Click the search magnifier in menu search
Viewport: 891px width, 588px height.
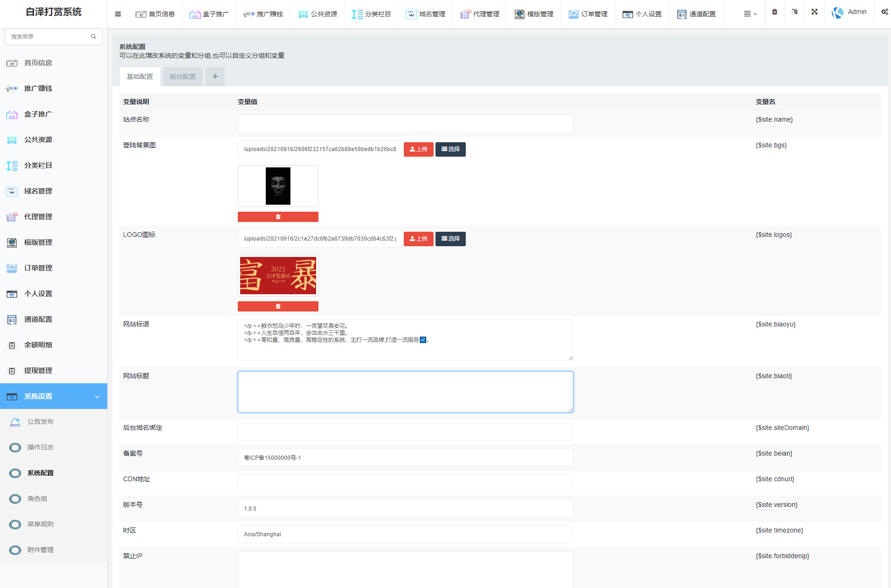click(x=93, y=36)
